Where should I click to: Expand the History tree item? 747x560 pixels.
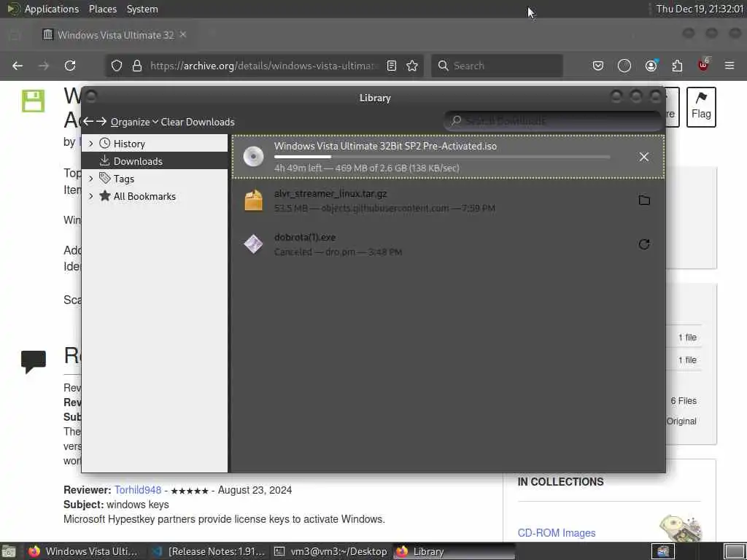pyautogui.click(x=91, y=144)
